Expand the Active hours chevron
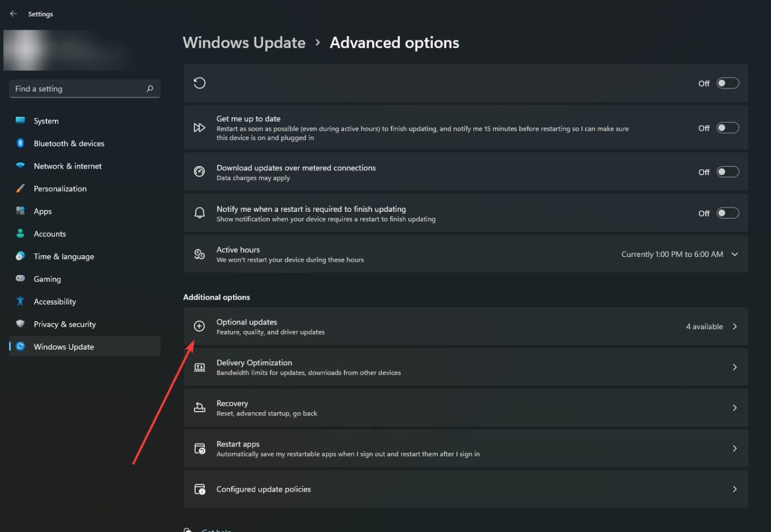This screenshot has height=532, width=771. [x=734, y=254]
